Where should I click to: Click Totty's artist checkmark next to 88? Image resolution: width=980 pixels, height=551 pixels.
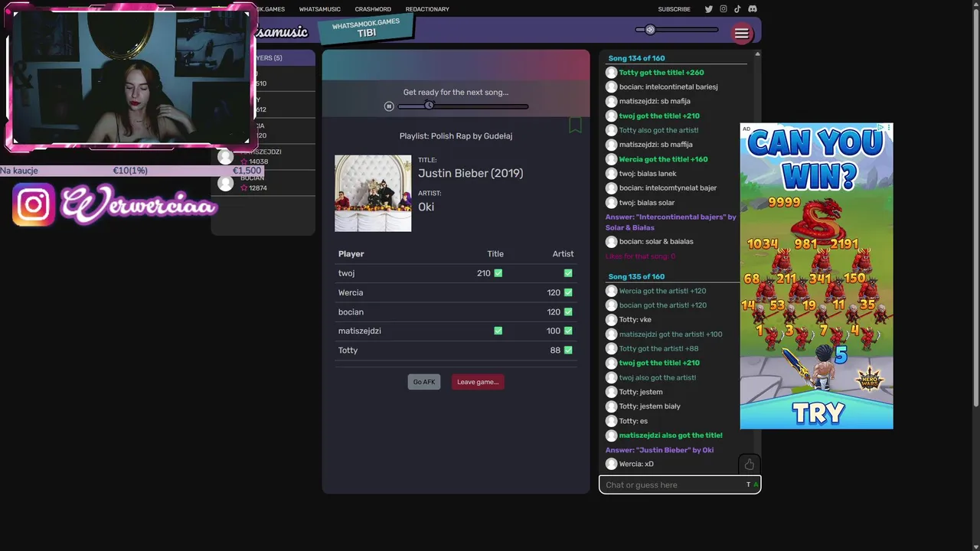click(568, 350)
